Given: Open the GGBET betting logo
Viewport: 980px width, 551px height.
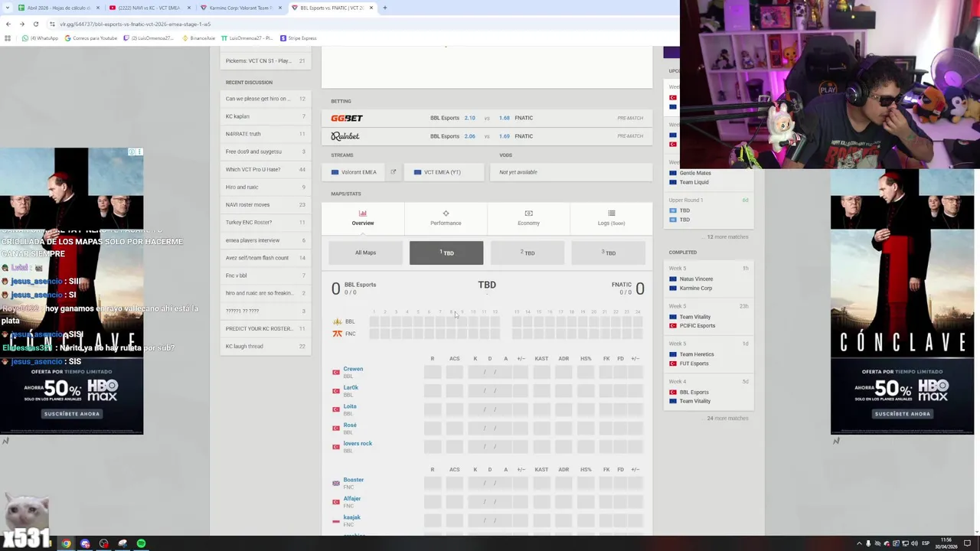Looking at the screenshot, I should [347, 118].
